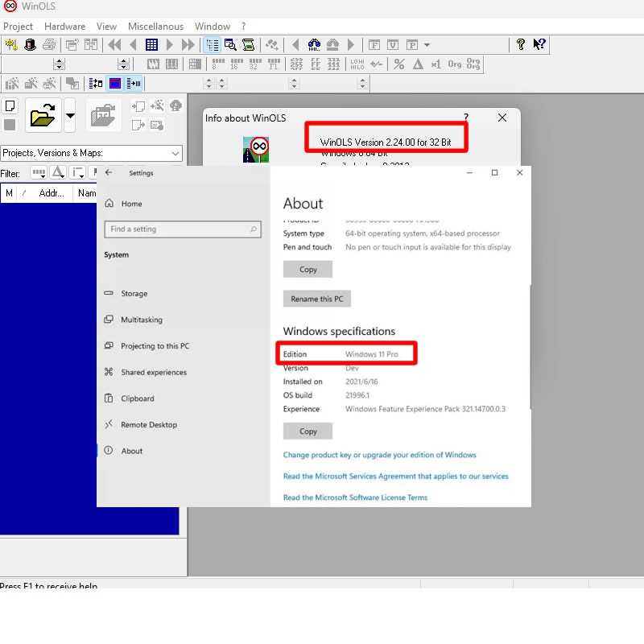Open the View menu
Viewport: 644px width, 644px height.
[106, 27]
